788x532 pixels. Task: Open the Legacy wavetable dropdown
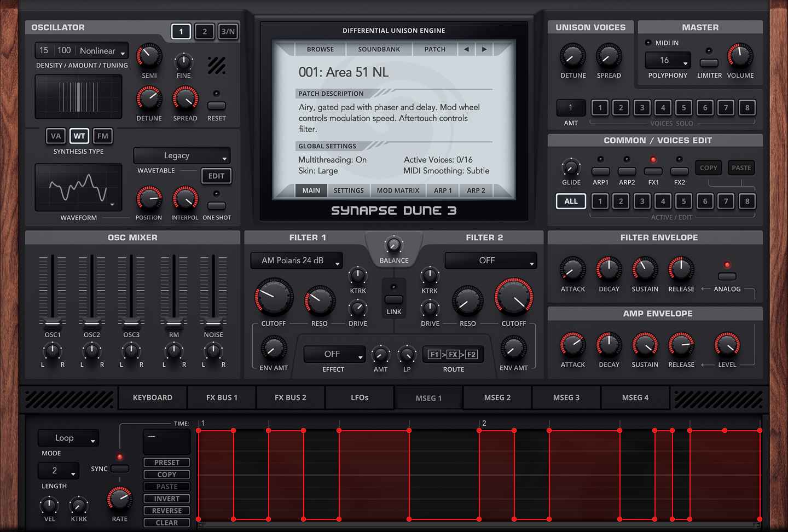click(x=182, y=155)
